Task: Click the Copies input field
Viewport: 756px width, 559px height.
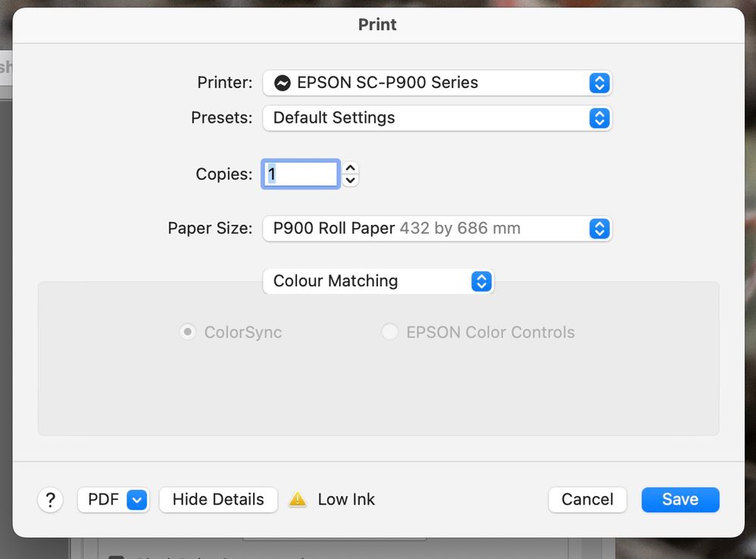Action: (301, 174)
